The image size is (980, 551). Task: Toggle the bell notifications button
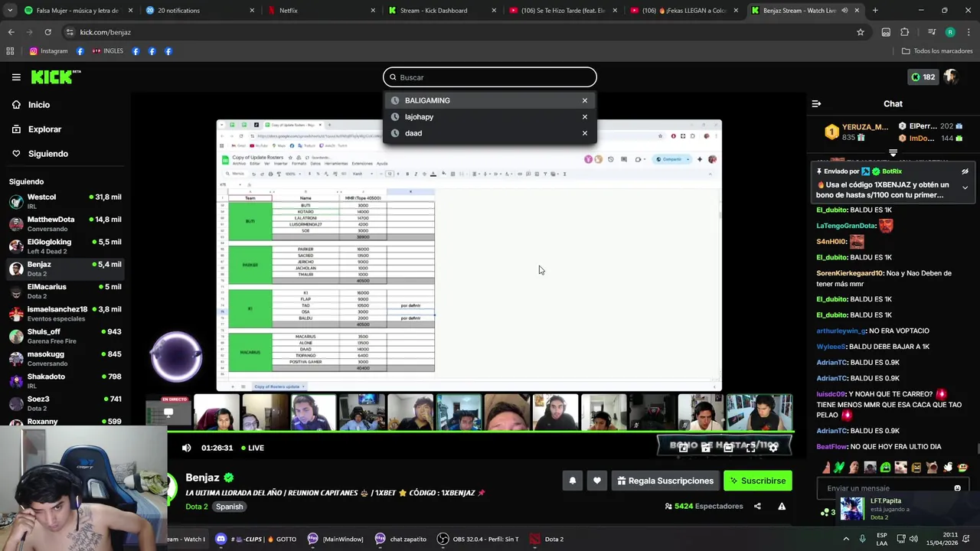[x=572, y=481]
